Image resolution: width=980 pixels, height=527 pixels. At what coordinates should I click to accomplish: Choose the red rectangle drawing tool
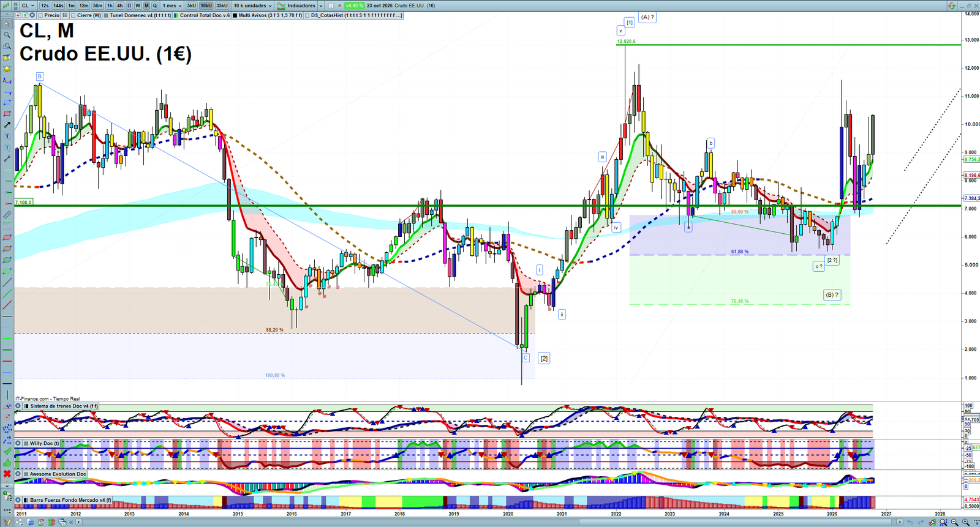coord(7,114)
